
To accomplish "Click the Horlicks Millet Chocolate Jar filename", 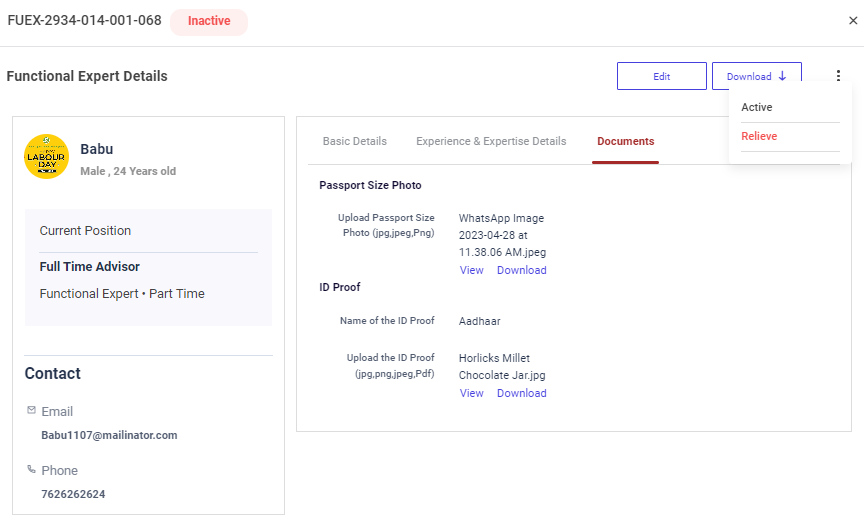I will 501,366.
